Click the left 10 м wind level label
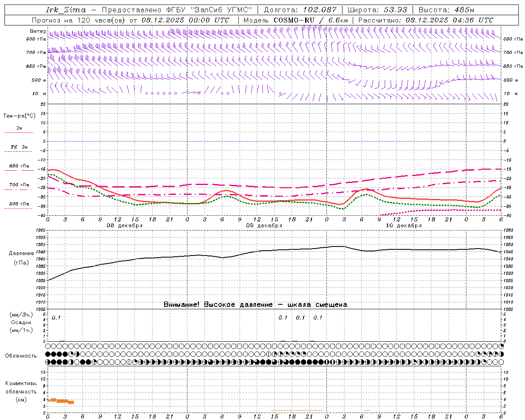Image resolution: width=525 pixels, height=420 pixels. point(39,94)
